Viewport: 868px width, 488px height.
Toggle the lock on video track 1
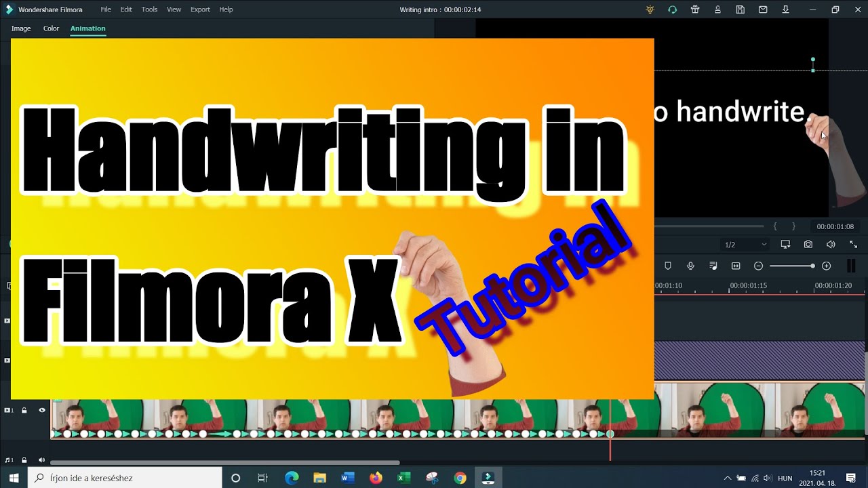pos(24,410)
